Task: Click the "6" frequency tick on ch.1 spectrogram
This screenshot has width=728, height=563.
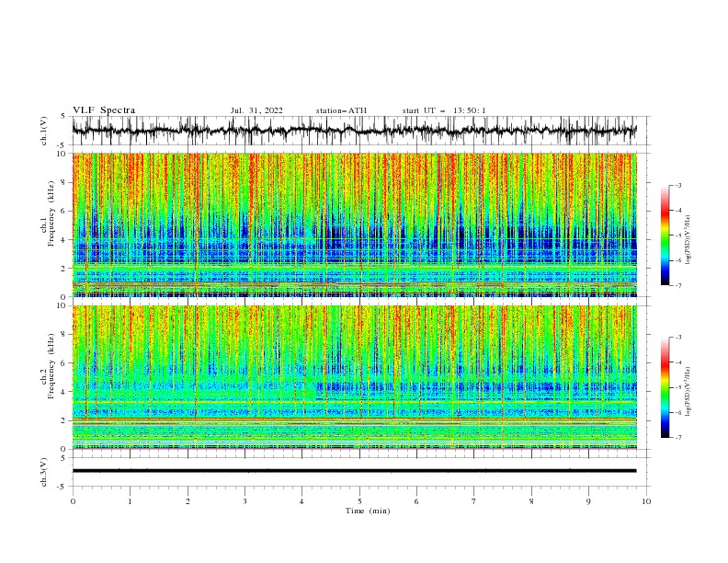Action: click(x=64, y=211)
